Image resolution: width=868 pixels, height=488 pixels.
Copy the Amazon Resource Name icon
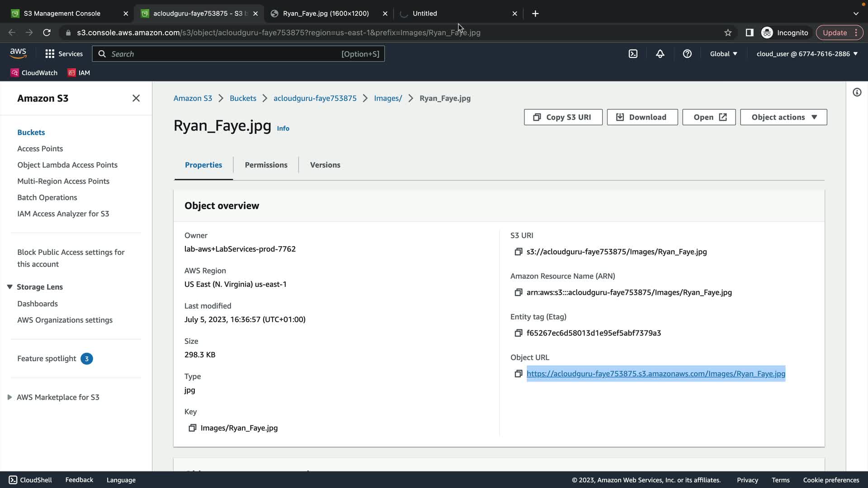[518, 292]
